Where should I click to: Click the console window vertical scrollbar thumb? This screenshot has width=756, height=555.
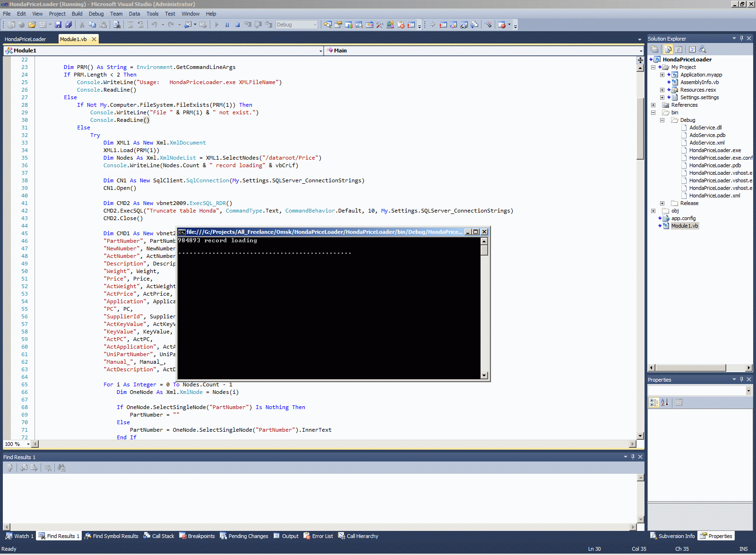(x=484, y=250)
